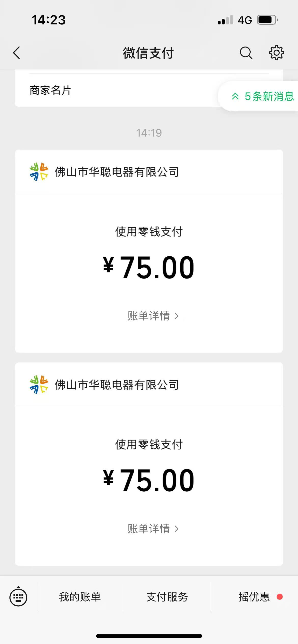Open WeChat Pay settings gear
Viewport: 298px width, 644px height.
276,53
